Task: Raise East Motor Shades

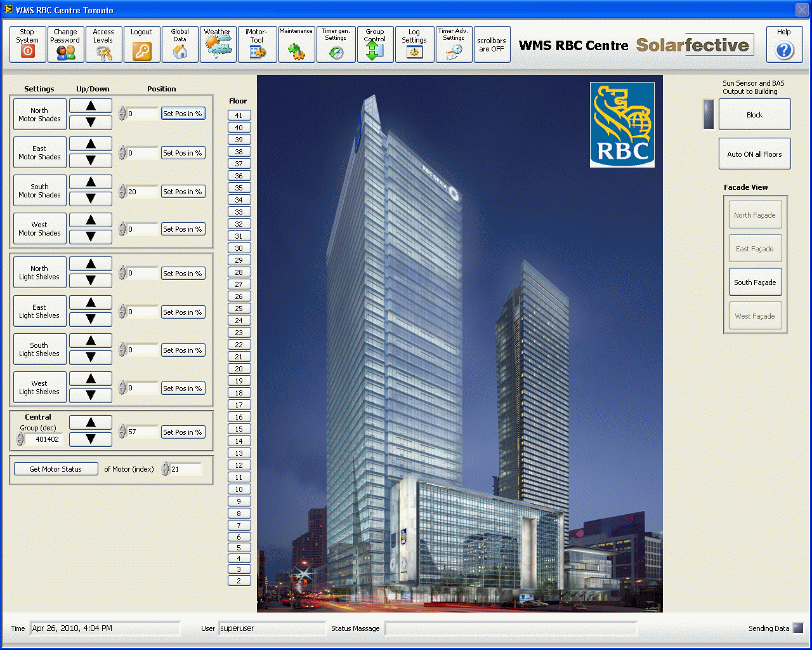Action: pyautogui.click(x=91, y=144)
